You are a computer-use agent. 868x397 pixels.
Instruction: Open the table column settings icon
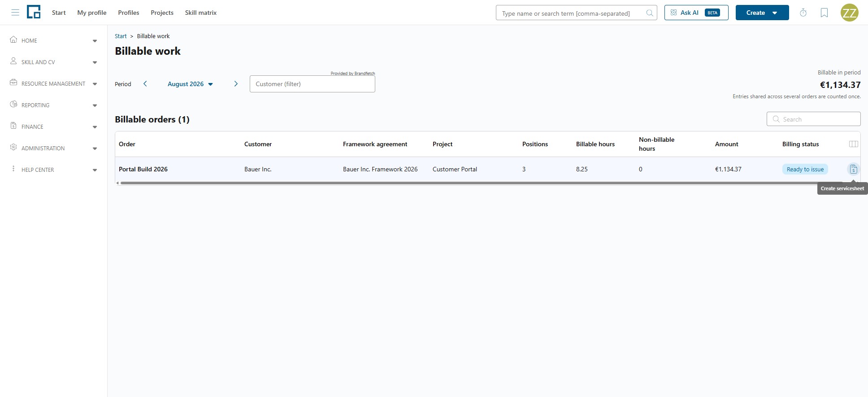(x=854, y=144)
